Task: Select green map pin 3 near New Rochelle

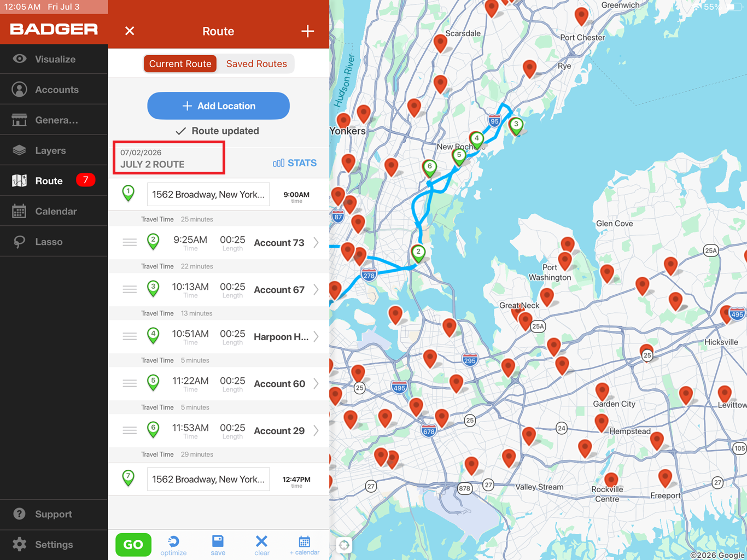Action: (x=516, y=126)
